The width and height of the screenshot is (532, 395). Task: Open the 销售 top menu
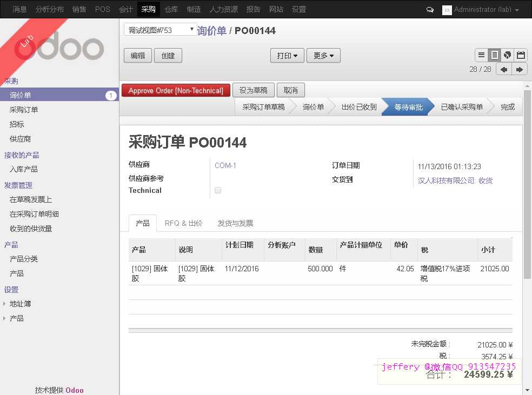coord(79,9)
